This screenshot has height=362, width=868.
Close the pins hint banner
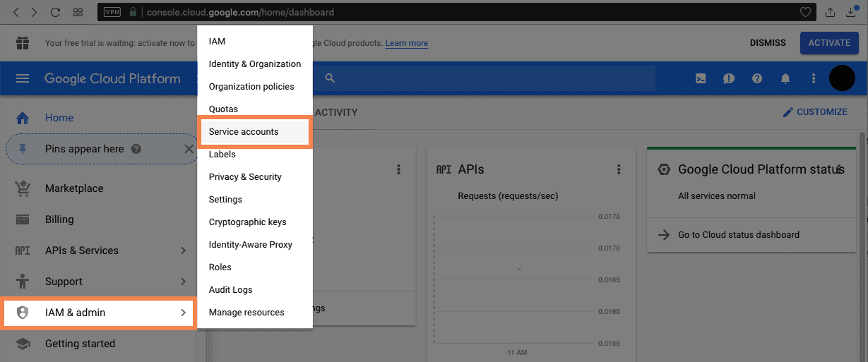click(x=189, y=149)
